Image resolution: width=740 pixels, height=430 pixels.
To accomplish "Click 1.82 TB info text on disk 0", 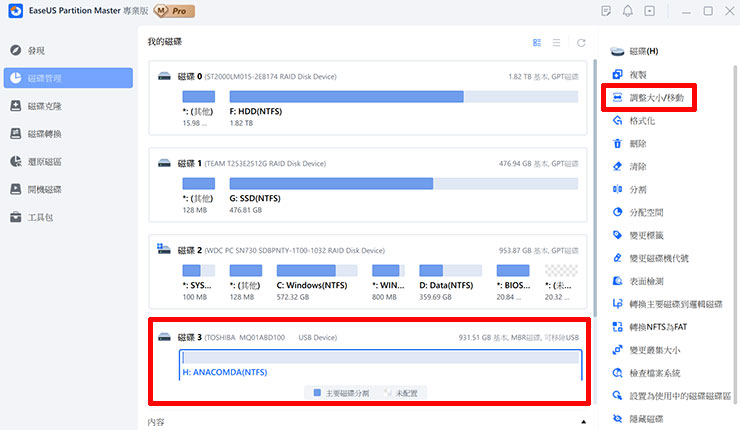I will coord(543,76).
